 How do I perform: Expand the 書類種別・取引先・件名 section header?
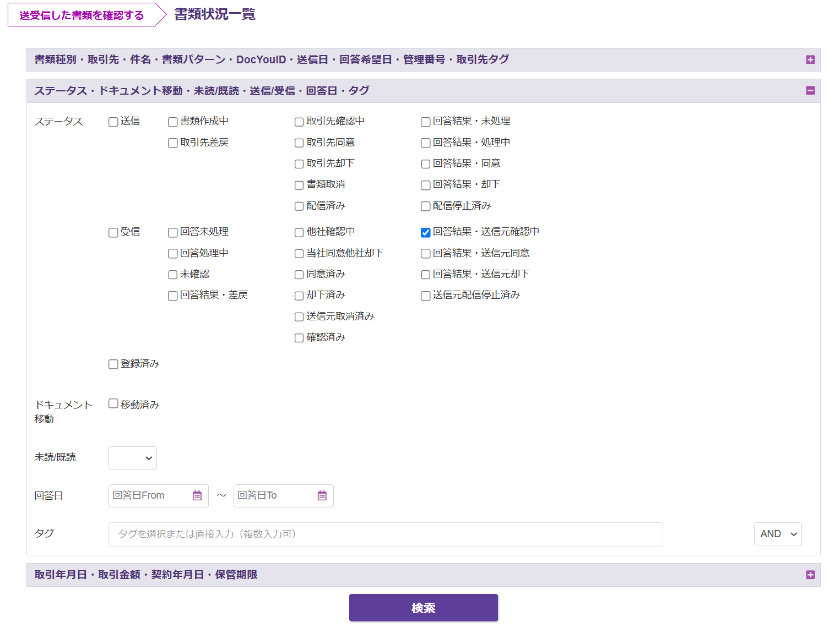pyautogui.click(x=423, y=59)
